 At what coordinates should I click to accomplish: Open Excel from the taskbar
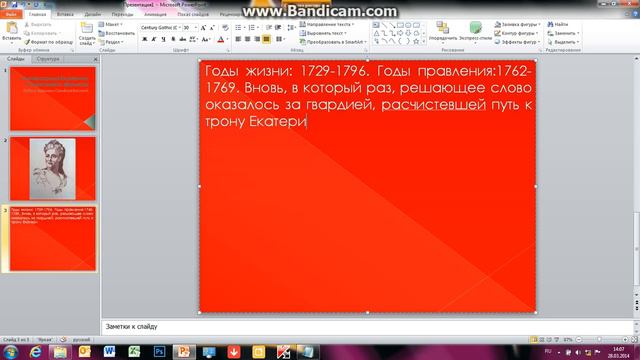134,351
